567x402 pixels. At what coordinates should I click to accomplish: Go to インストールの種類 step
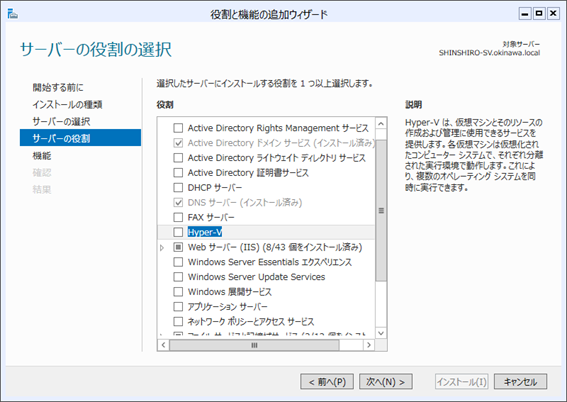coord(67,104)
